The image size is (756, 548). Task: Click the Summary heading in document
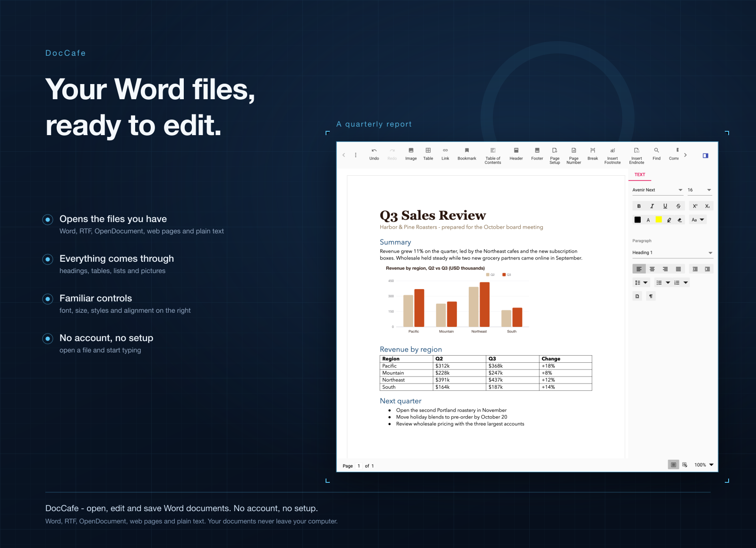coord(395,242)
